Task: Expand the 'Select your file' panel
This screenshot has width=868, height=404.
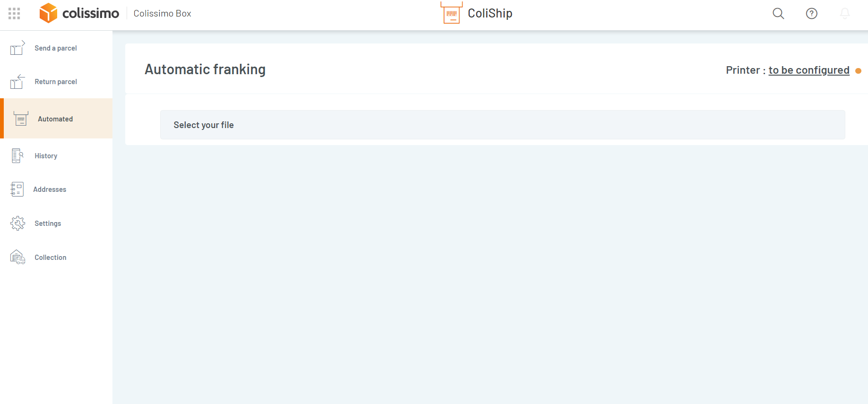Action: point(502,125)
